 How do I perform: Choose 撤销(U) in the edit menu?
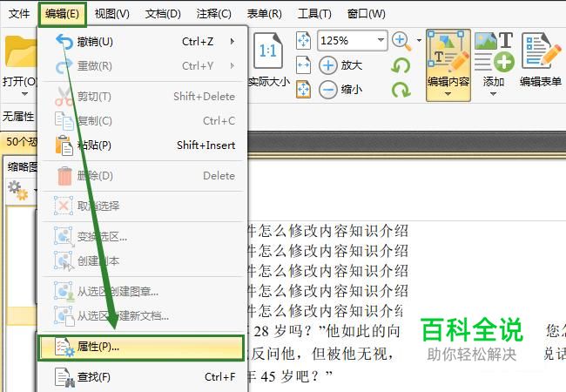coord(143,42)
